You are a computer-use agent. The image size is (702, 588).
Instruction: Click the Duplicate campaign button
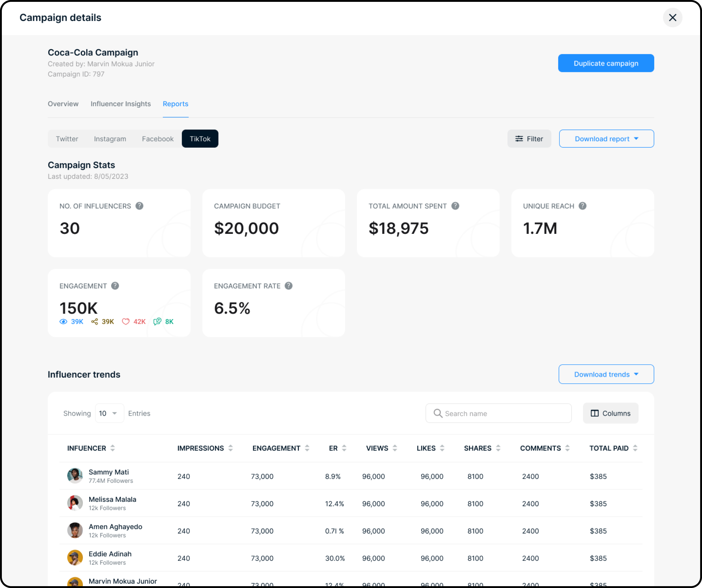(606, 63)
